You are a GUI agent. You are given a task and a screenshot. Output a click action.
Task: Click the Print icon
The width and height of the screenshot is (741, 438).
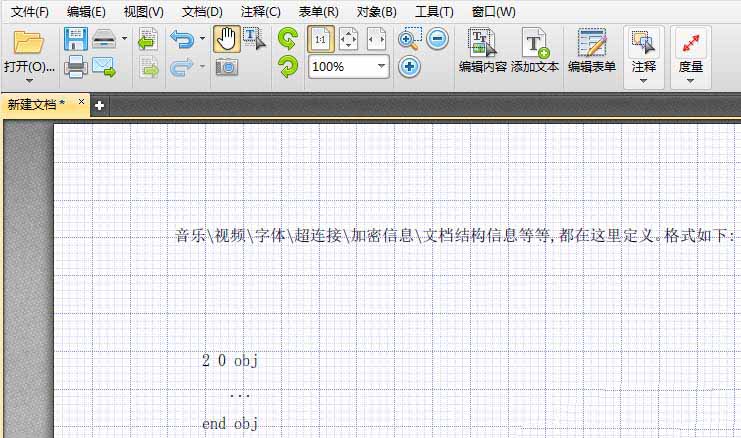tap(75, 68)
